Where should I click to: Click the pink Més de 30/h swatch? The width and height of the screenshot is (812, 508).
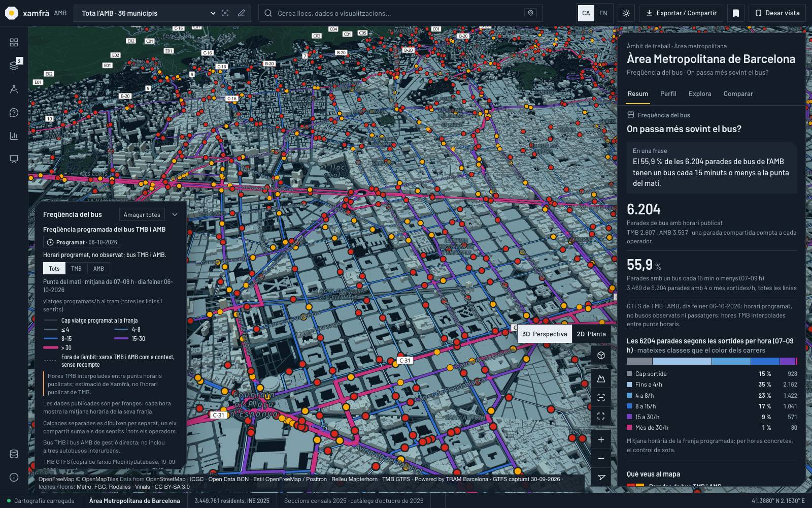(629, 428)
